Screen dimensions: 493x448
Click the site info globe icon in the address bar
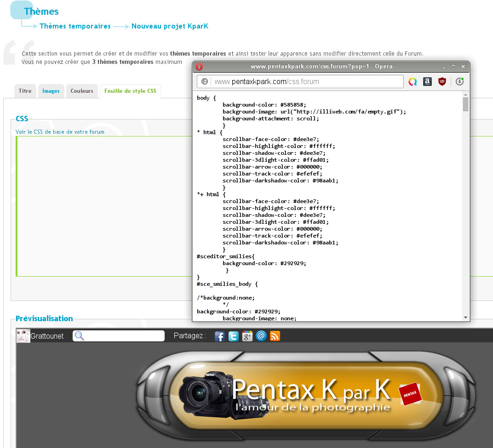(205, 81)
